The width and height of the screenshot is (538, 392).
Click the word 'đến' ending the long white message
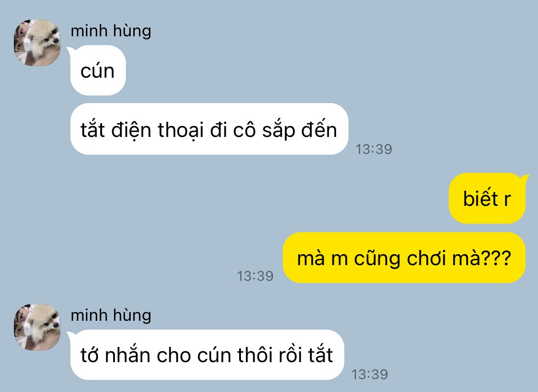click(x=319, y=130)
